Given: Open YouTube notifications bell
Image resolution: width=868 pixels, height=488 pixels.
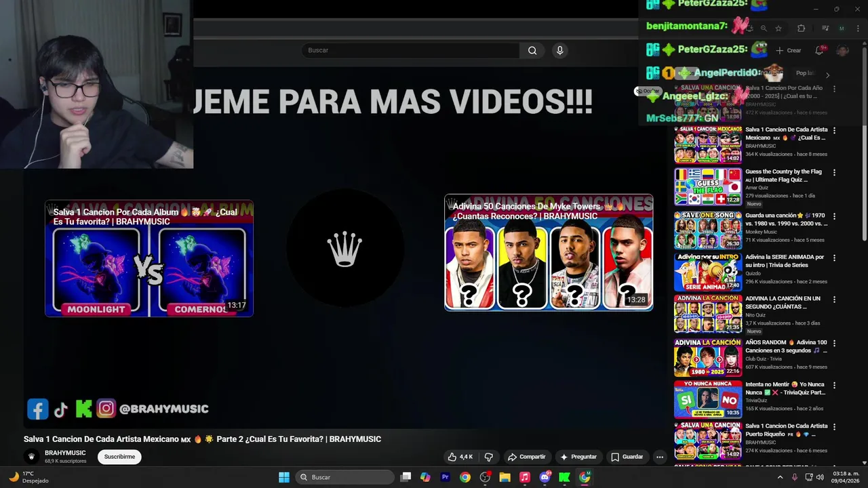Looking at the screenshot, I should 819,50.
